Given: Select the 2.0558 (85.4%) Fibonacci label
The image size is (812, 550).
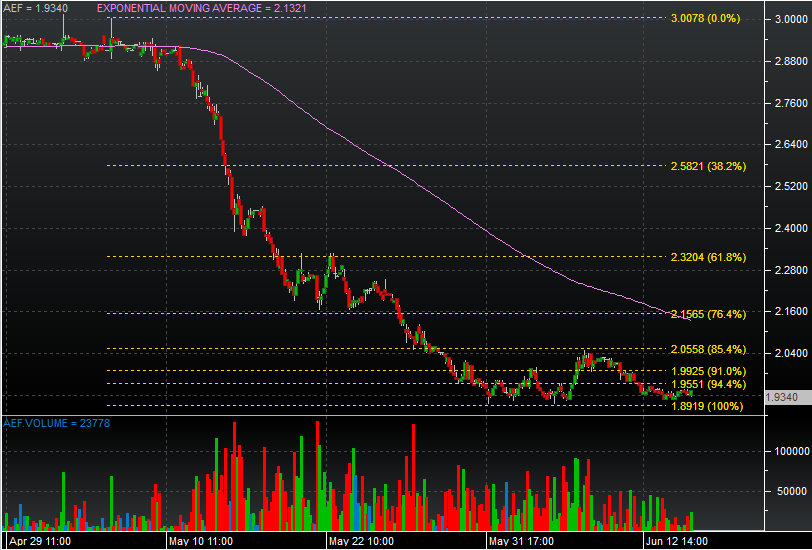Looking at the screenshot, I should pos(708,349).
